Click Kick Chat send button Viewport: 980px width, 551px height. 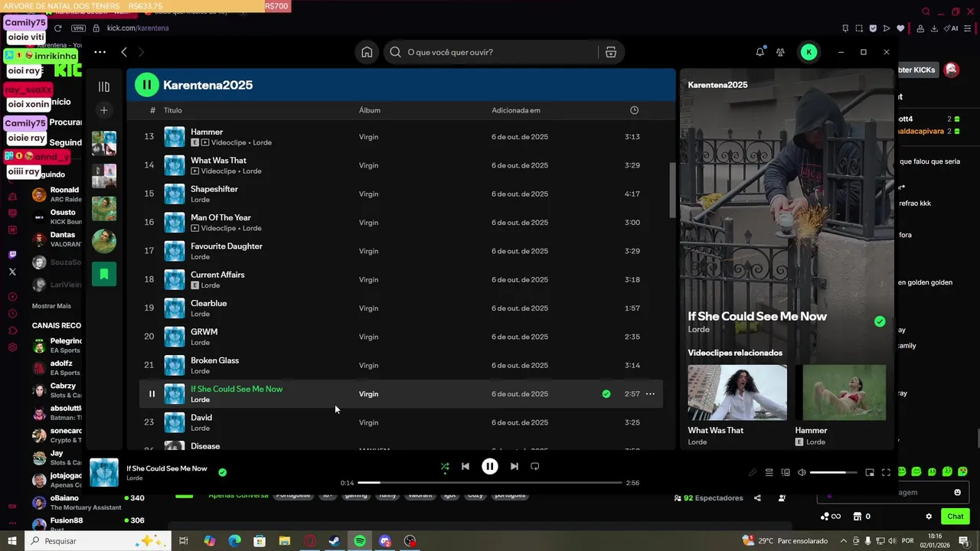pyautogui.click(x=955, y=517)
